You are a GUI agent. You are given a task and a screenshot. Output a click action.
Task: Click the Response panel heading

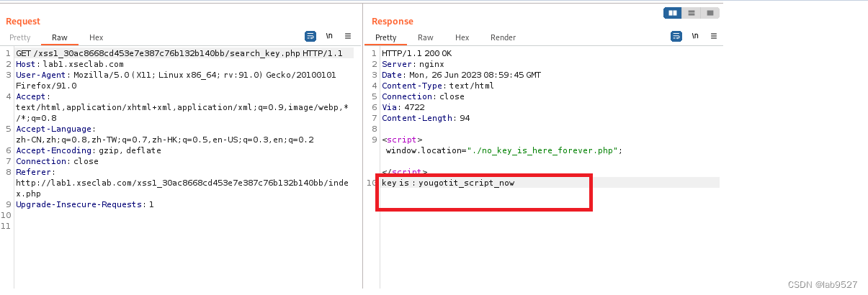(393, 22)
